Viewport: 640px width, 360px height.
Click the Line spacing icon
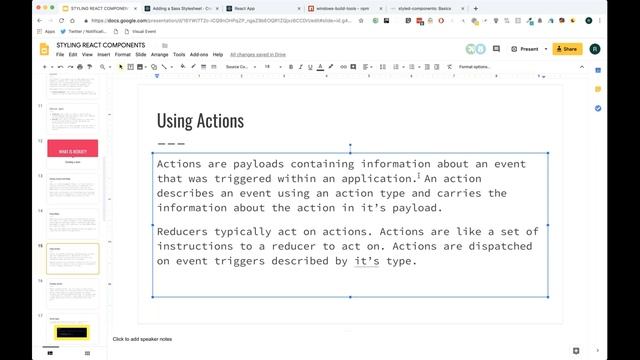pos(382,67)
